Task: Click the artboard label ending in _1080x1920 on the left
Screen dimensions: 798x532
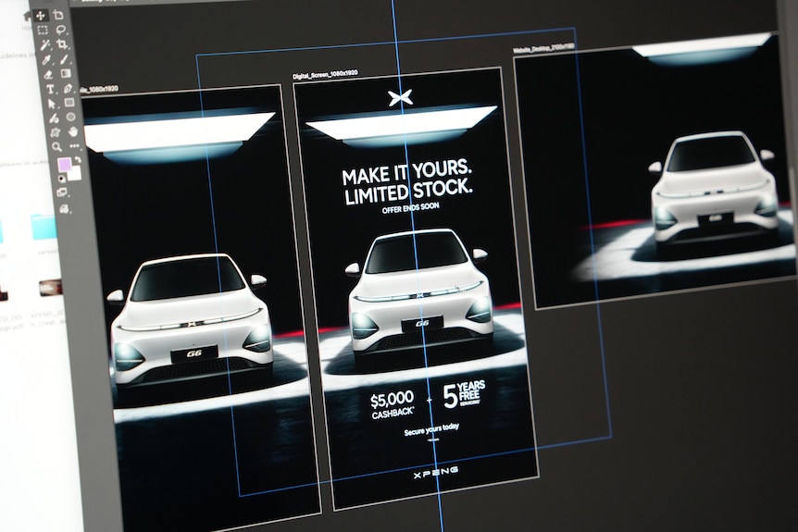Action: (100, 90)
